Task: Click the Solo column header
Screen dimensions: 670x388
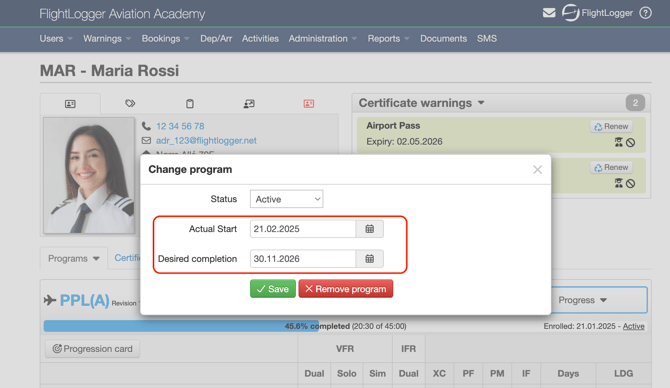Action: (347, 373)
